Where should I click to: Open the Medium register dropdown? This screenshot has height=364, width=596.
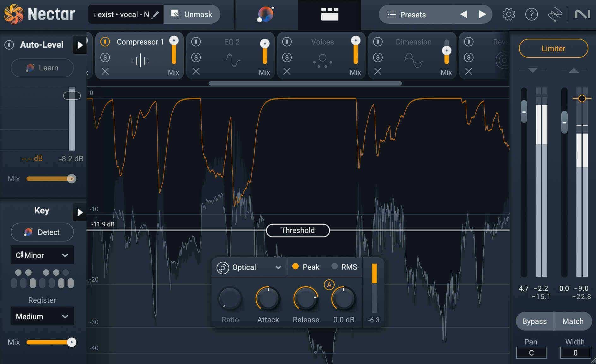pyautogui.click(x=42, y=316)
